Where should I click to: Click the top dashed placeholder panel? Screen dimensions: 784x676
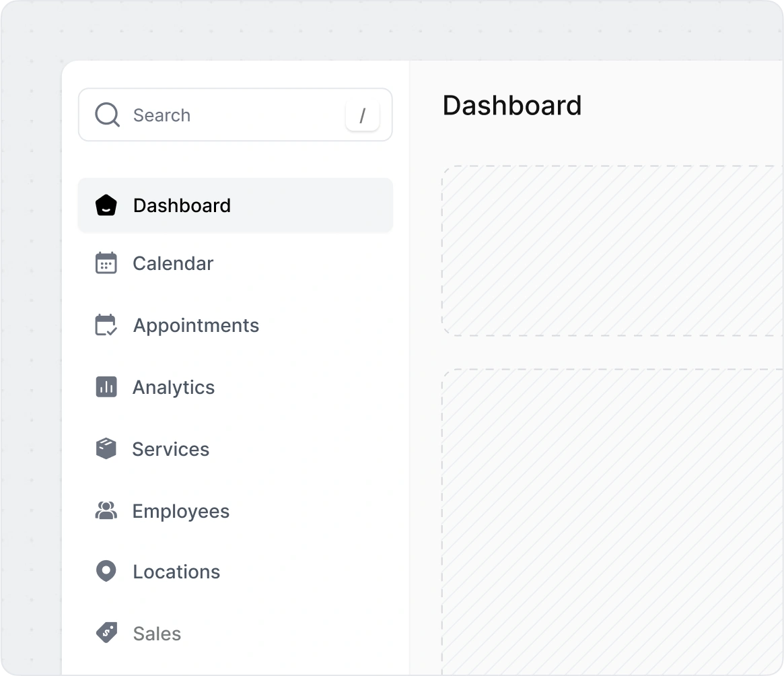coord(612,250)
